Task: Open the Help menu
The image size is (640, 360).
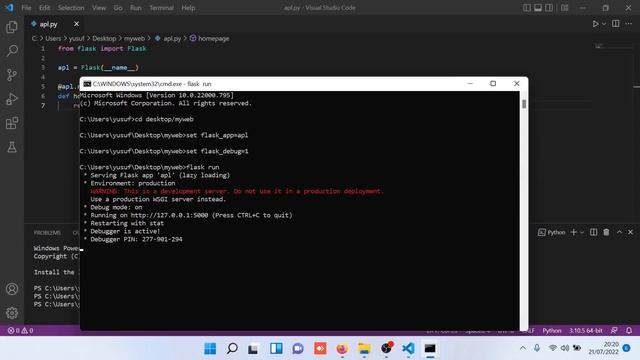Action: [x=188, y=8]
